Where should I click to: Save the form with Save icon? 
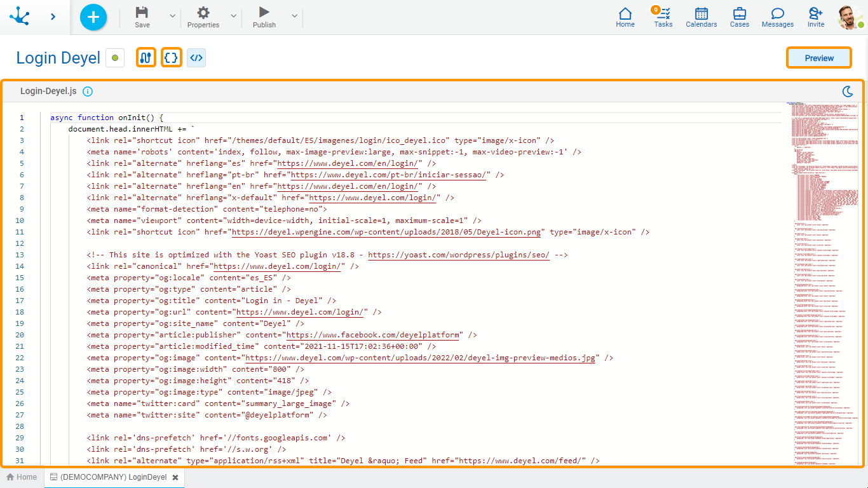pos(142,17)
